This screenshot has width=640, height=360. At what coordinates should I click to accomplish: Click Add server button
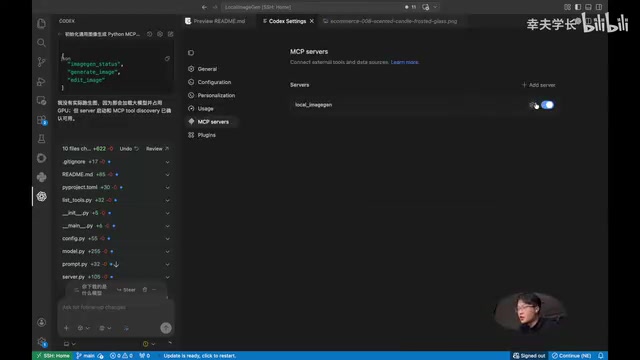[x=538, y=85]
